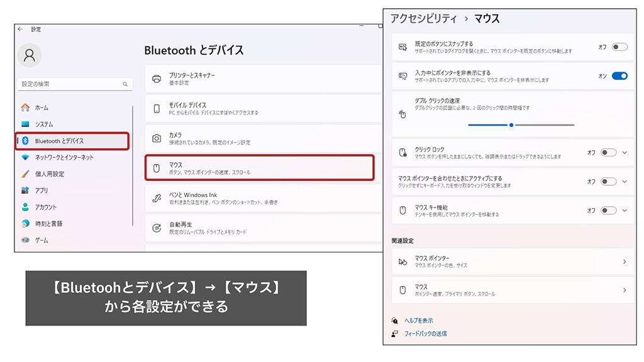Expand the マウス キー機能 chevron
This screenshot has width=644, height=362.
625,211
